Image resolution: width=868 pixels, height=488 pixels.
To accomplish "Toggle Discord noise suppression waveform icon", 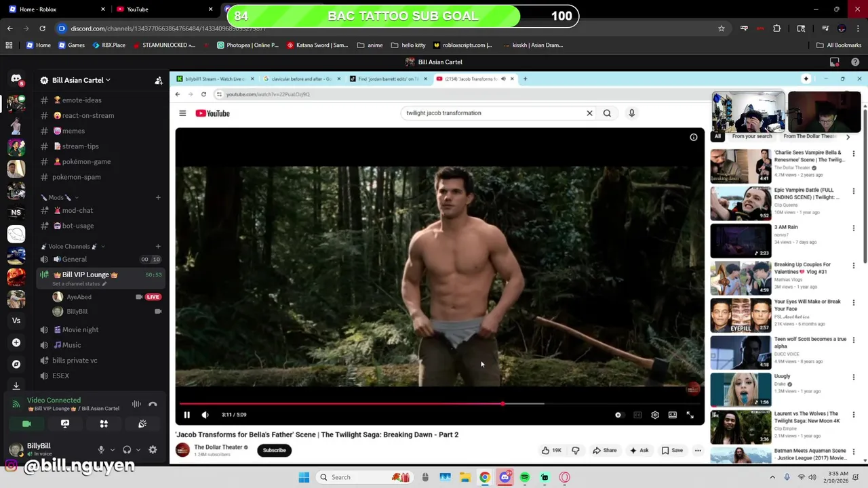I will tap(136, 404).
